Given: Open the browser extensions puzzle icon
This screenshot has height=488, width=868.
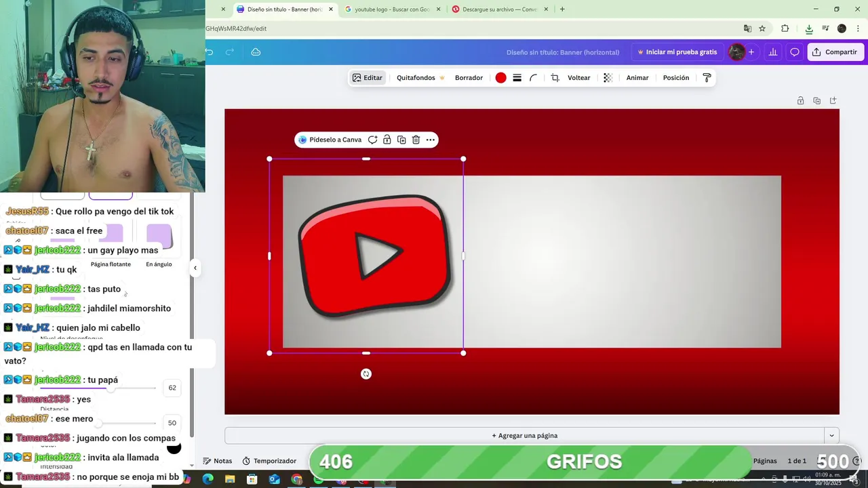Looking at the screenshot, I should pos(785,28).
